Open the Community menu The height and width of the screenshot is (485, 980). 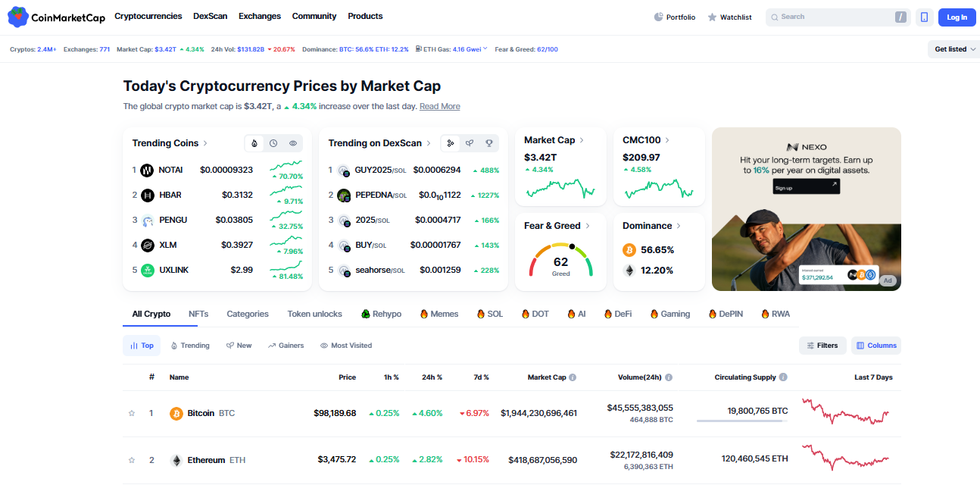tap(314, 16)
